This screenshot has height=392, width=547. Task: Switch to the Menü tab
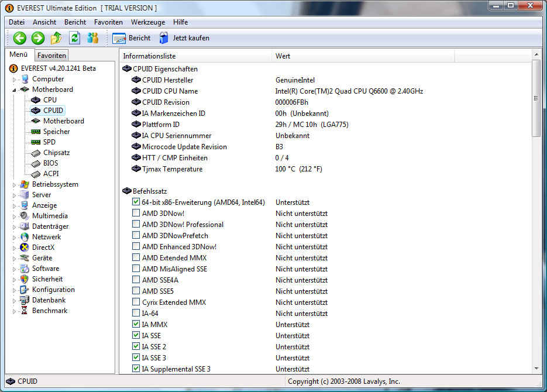[x=19, y=54]
